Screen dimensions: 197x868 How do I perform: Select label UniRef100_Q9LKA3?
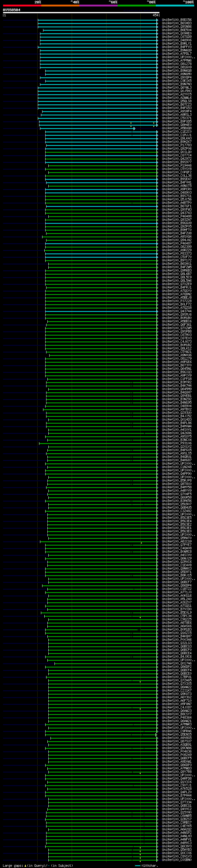tap(177, 139)
